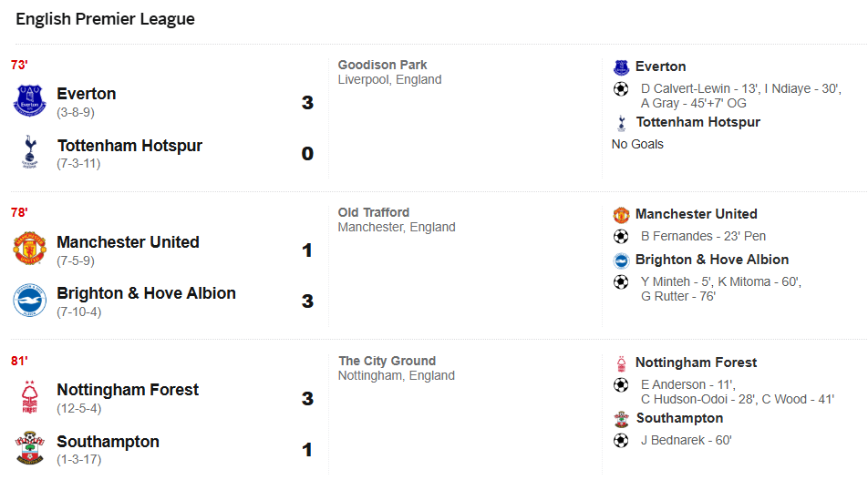This screenshot has height=480, width=868.
Task: Open the Brighton & Hove Albion team link
Action: [146, 293]
